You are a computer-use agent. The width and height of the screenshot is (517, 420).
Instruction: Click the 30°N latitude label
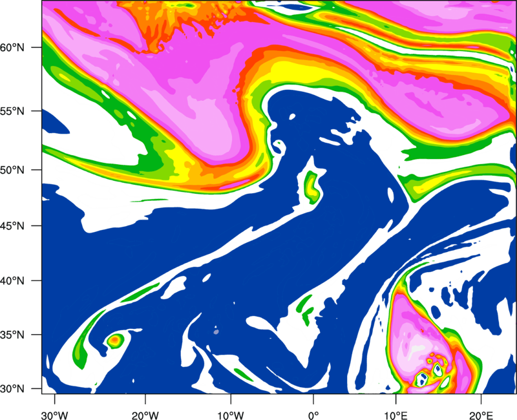point(12,389)
